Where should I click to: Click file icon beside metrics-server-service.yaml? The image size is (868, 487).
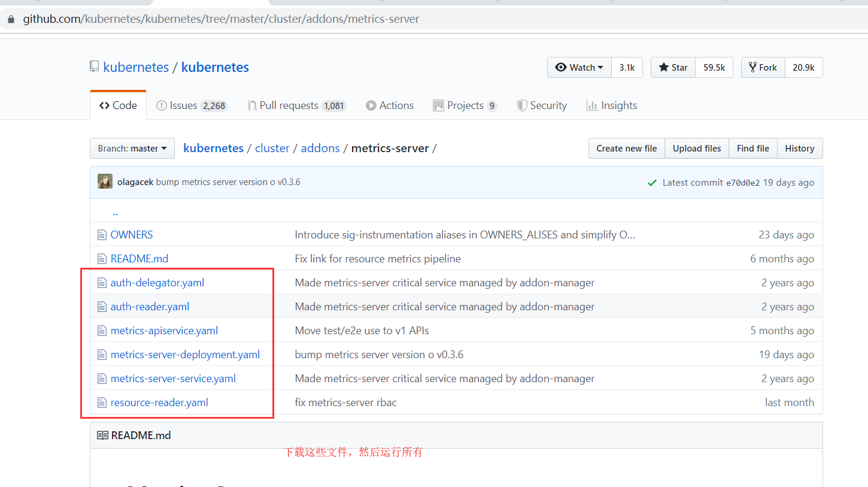102,379
